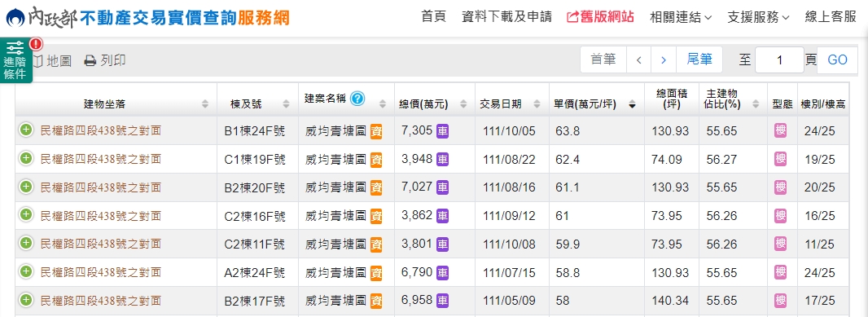Click the 資 badge in the C2棟11F號 row
The height and width of the screenshot is (317, 868).
[376, 244]
